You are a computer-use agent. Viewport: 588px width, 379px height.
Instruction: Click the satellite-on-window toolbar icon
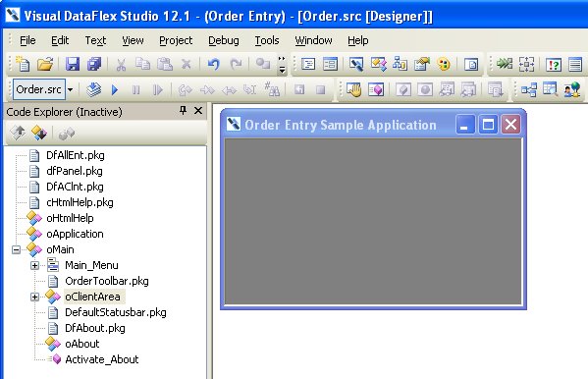click(x=356, y=64)
